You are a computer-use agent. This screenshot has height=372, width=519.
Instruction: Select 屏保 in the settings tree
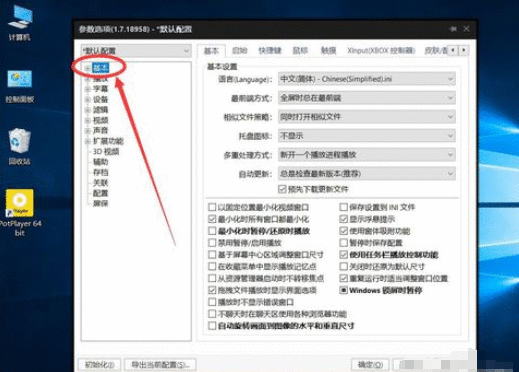coord(100,203)
